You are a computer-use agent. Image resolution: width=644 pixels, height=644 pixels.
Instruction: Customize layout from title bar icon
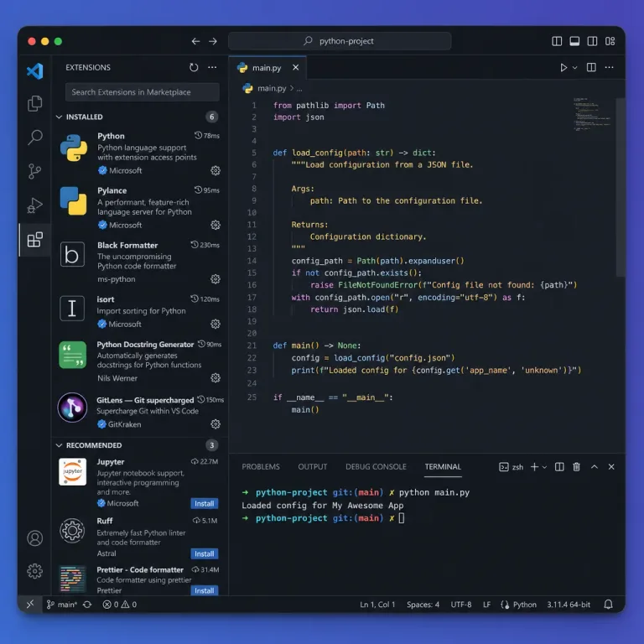[610, 41]
